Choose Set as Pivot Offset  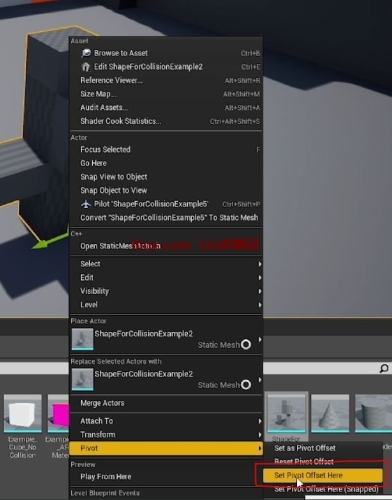point(323,448)
